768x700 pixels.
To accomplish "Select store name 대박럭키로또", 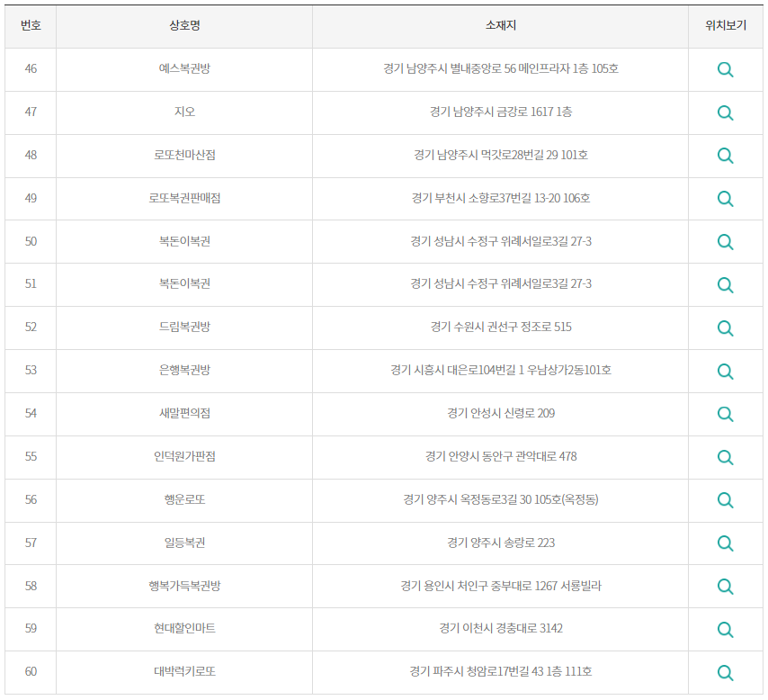I will (x=184, y=671).
